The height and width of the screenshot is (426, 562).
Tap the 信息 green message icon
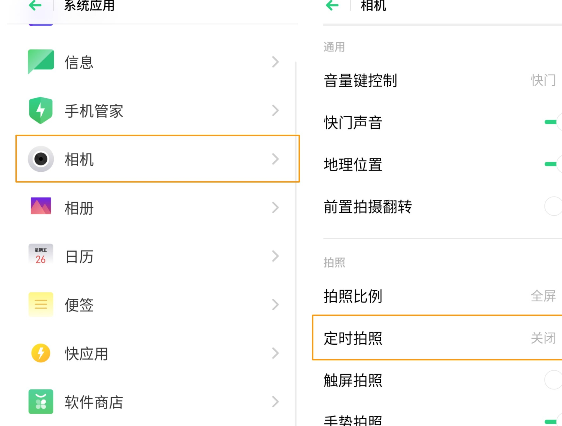coord(41,62)
